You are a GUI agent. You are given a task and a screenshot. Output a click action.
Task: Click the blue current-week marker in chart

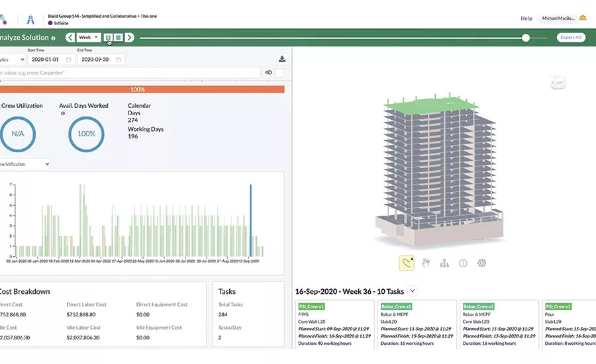click(250, 220)
